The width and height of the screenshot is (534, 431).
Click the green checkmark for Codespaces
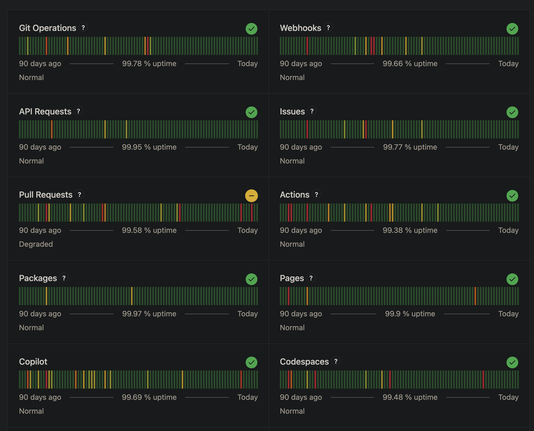point(512,362)
